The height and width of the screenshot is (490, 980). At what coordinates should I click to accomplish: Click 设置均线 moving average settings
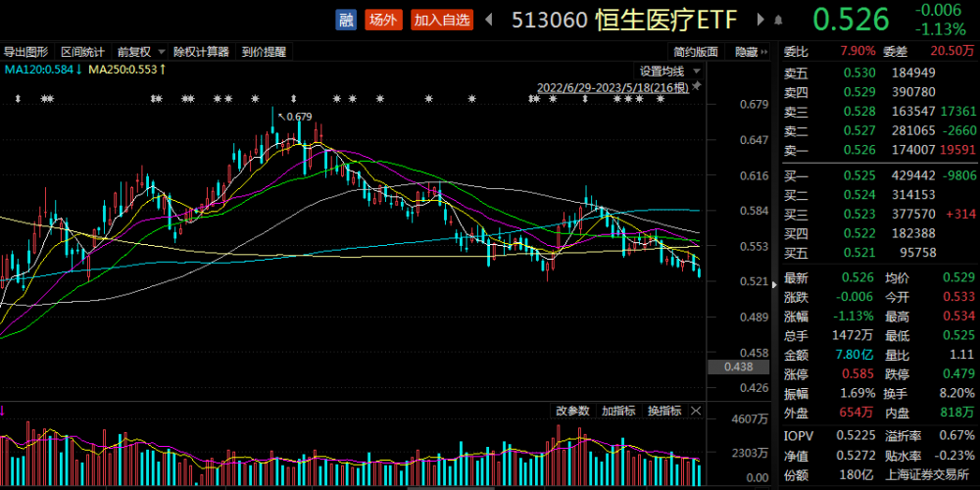(x=661, y=72)
